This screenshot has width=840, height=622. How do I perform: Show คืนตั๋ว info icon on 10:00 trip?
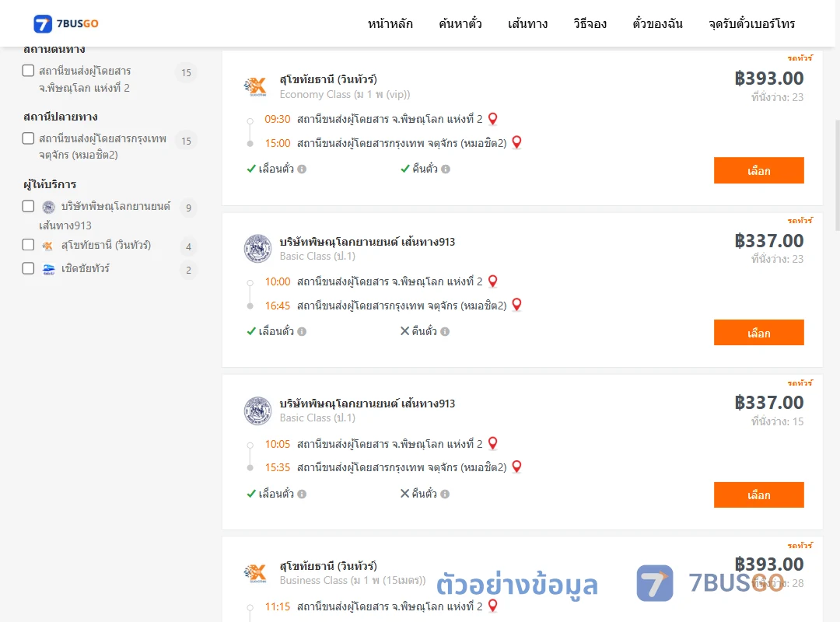click(445, 332)
